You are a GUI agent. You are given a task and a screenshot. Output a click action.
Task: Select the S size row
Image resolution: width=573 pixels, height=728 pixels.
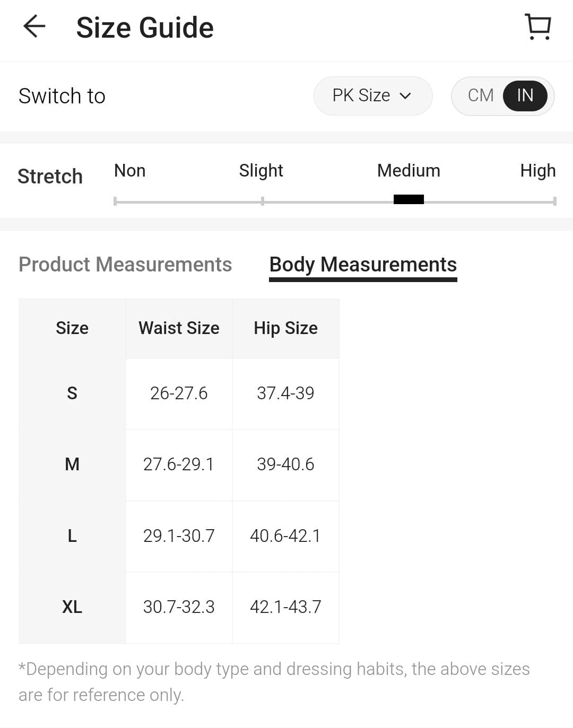point(72,393)
